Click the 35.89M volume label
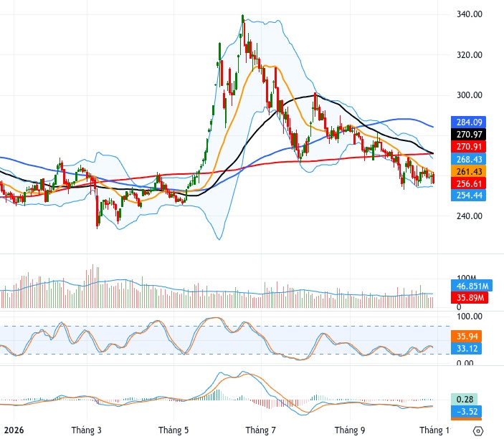The image size is (504, 439). point(470,298)
